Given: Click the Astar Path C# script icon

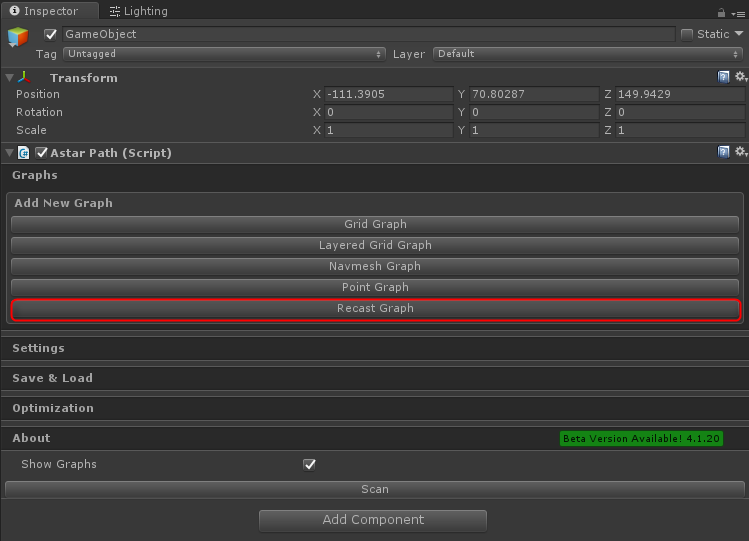Looking at the screenshot, I should (25, 153).
